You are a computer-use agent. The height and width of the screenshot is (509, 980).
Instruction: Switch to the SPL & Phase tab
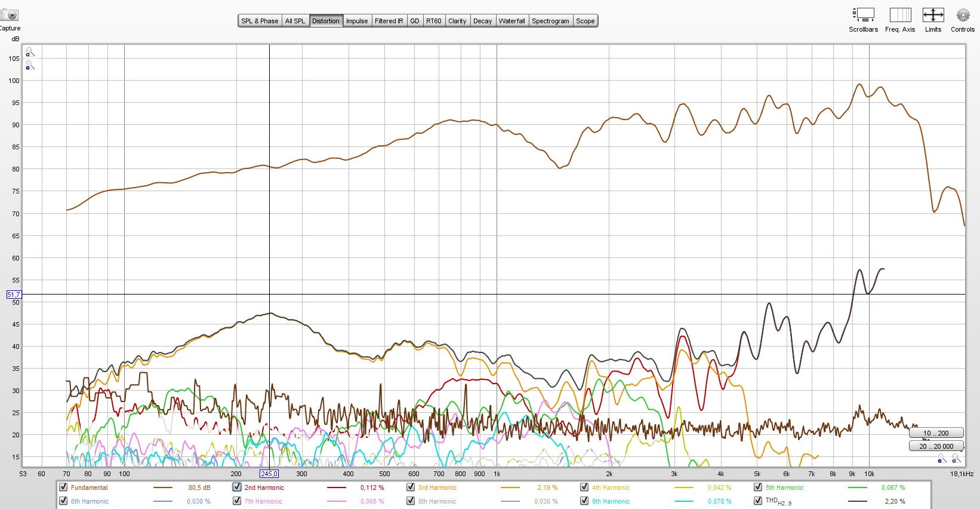tap(260, 21)
